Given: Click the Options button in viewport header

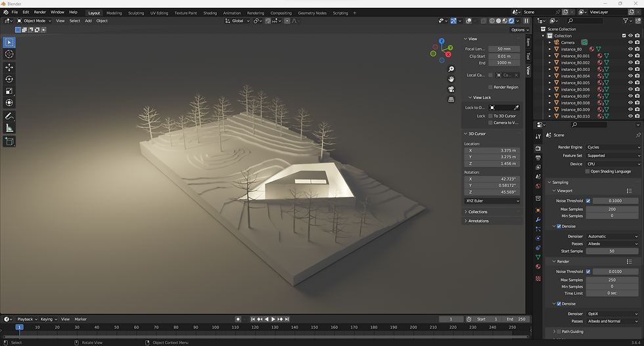Looking at the screenshot, I should pyautogui.click(x=518, y=30).
